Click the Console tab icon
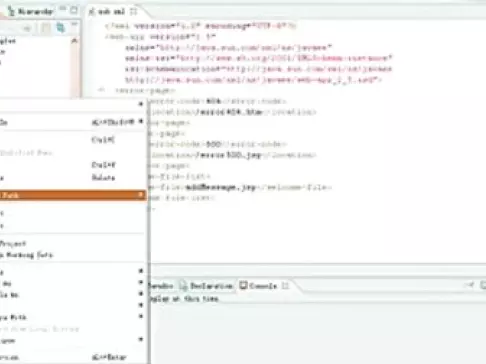The image size is (486, 364). click(244, 285)
